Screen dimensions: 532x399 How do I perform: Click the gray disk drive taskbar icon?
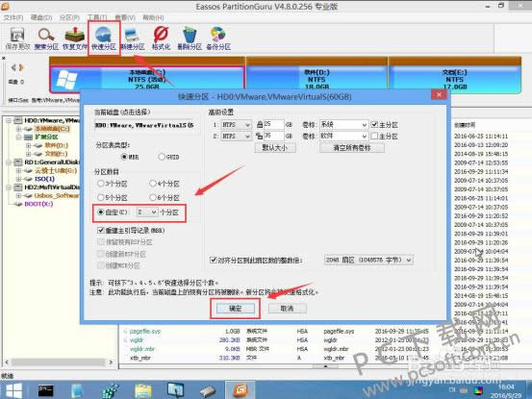[208, 391]
